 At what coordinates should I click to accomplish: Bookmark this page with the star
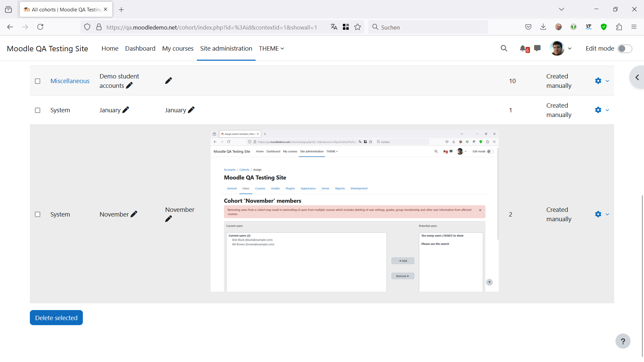[x=358, y=27]
